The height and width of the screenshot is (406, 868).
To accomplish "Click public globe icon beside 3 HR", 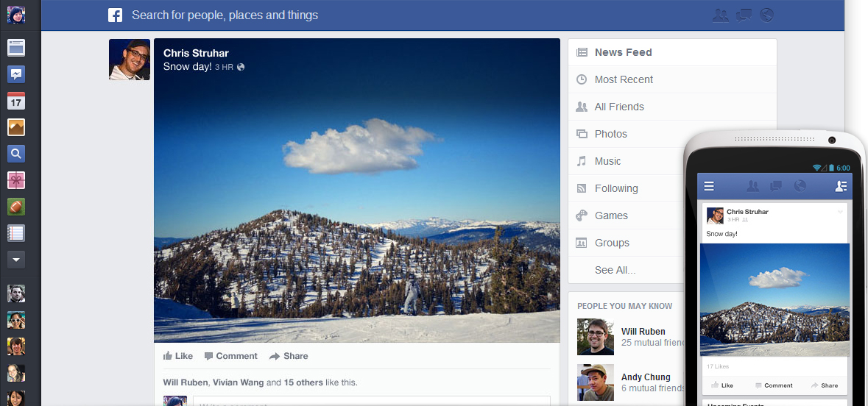I will pos(240,67).
